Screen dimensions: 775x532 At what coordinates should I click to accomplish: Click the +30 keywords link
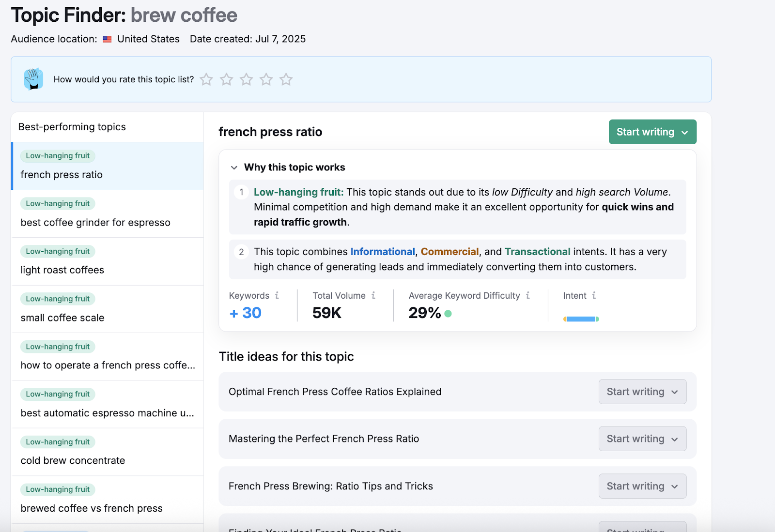(x=246, y=313)
